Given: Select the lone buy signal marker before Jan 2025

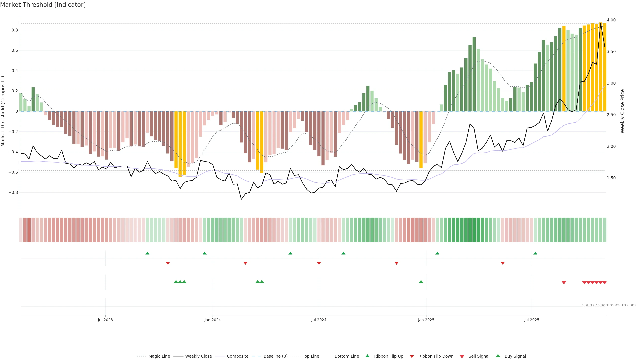Looking at the screenshot, I should pos(421,282).
